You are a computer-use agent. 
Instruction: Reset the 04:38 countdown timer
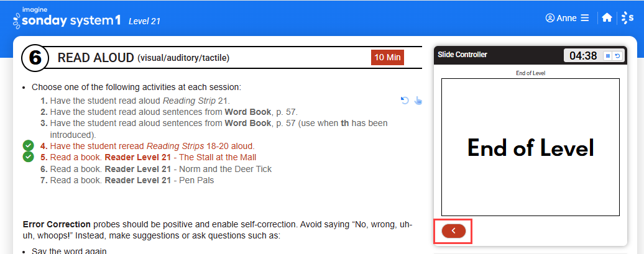pos(617,56)
